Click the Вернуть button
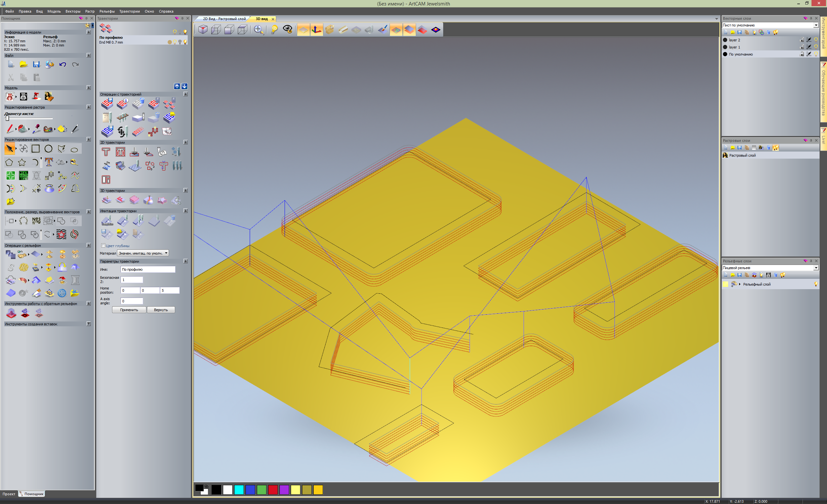This screenshot has width=827, height=504. coord(161,310)
